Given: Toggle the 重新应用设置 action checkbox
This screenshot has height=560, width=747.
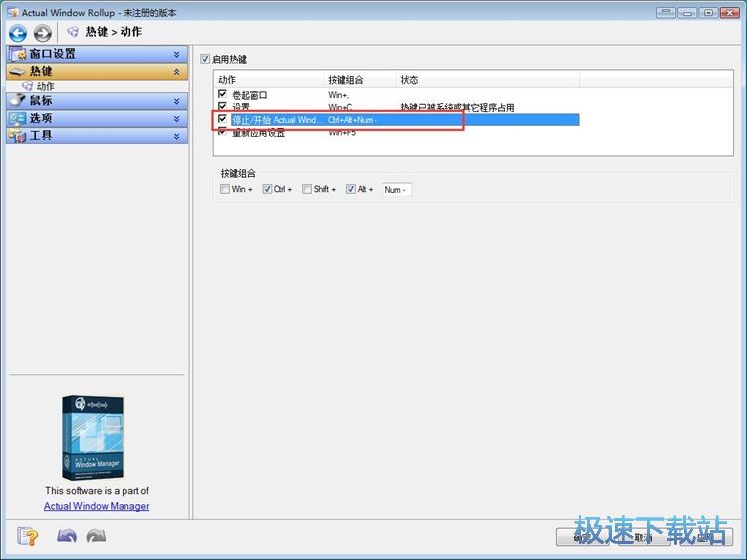Looking at the screenshot, I should (x=222, y=131).
